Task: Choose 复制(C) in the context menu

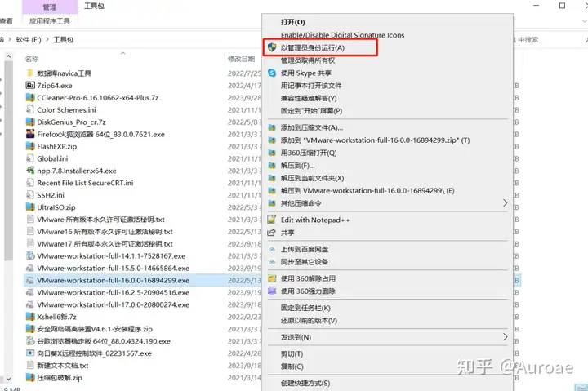Action: coord(292,367)
